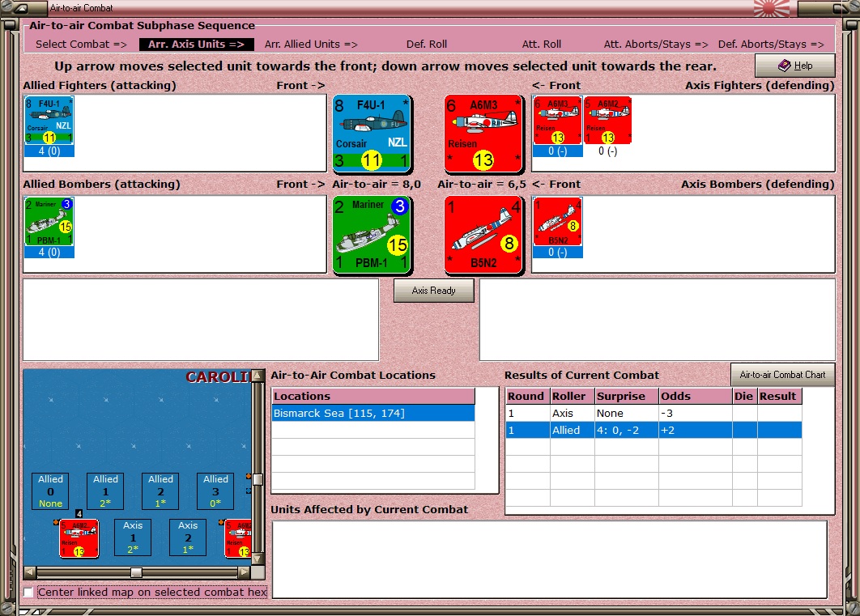The width and height of the screenshot is (860, 616).
Task: Click the large A6M3 Reisen front unit
Action: pyautogui.click(x=483, y=134)
